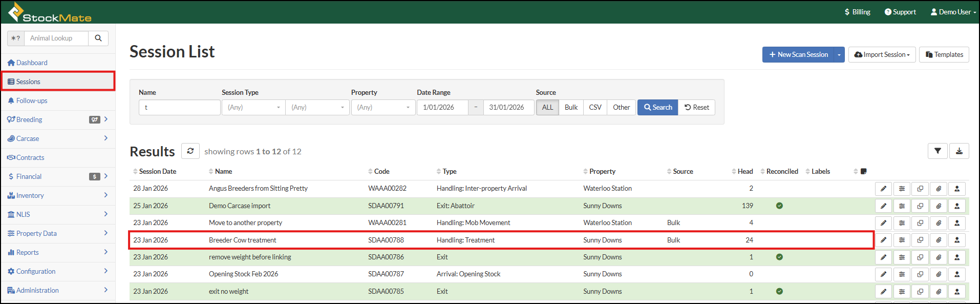Select Bulk source filter

point(571,107)
